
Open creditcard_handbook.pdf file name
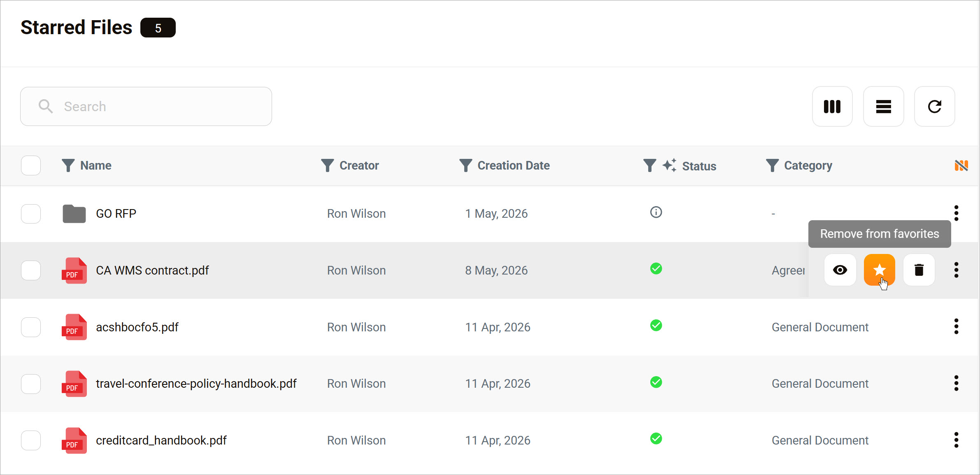161,440
